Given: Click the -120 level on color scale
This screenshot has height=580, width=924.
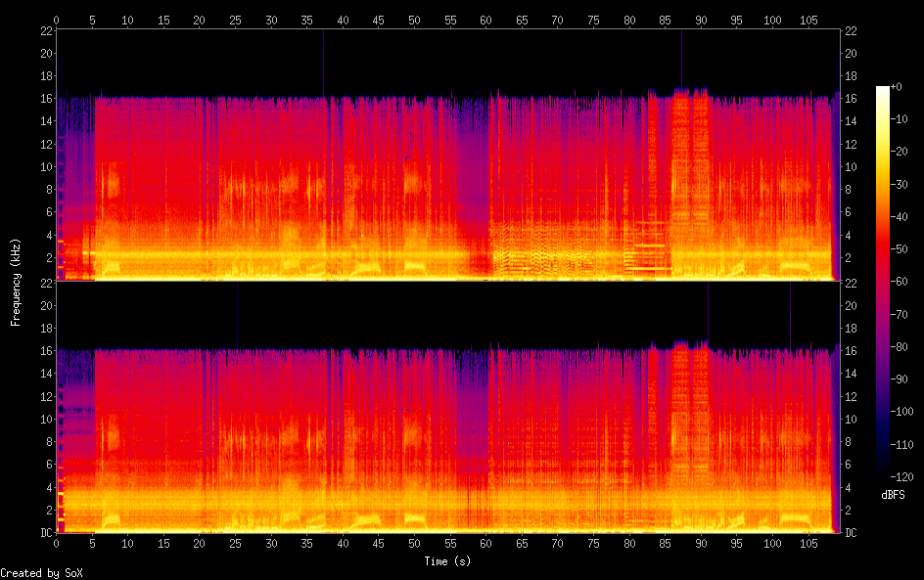Looking at the screenshot, I should click(901, 476).
